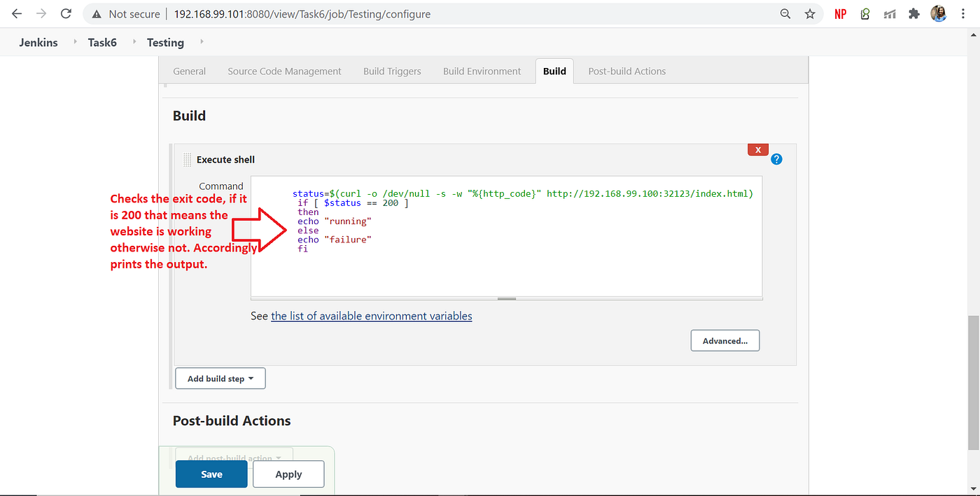Select the Build tab
The image size is (980, 496).
coord(554,71)
